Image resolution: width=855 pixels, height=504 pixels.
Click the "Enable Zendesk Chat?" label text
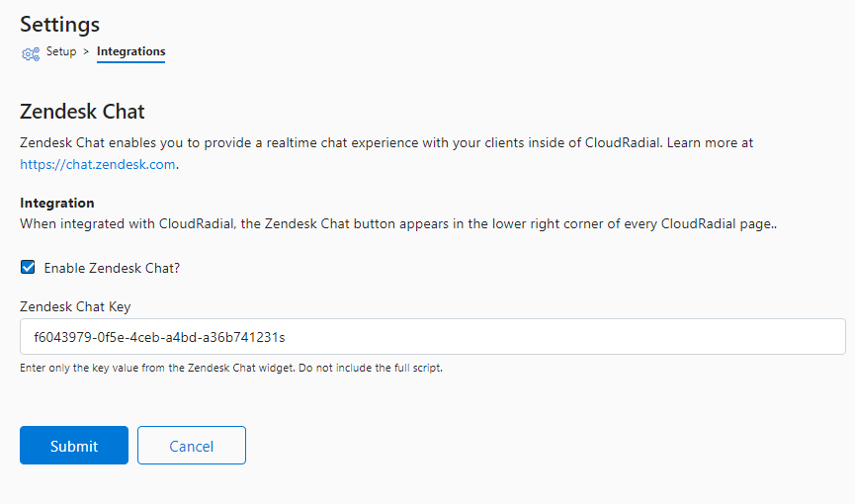click(112, 268)
